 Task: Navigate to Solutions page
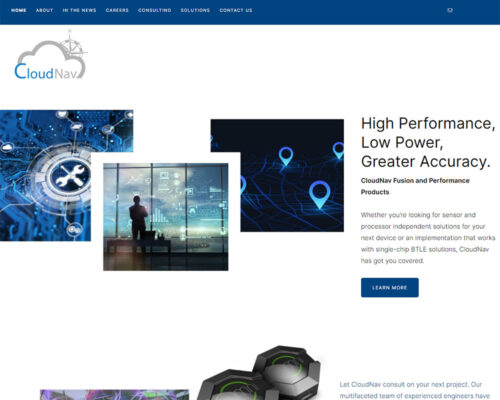point(195,10)
